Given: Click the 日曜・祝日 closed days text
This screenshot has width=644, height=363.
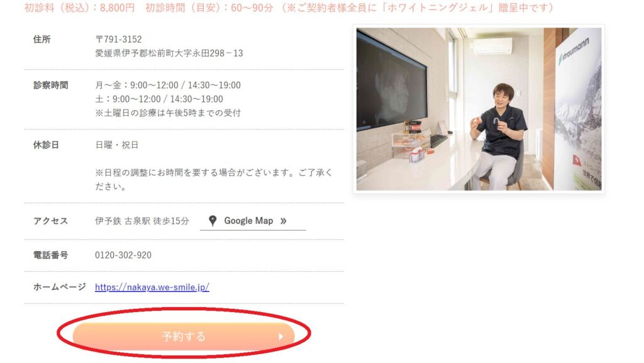Looking at the screenshot, I should point(116,145).
